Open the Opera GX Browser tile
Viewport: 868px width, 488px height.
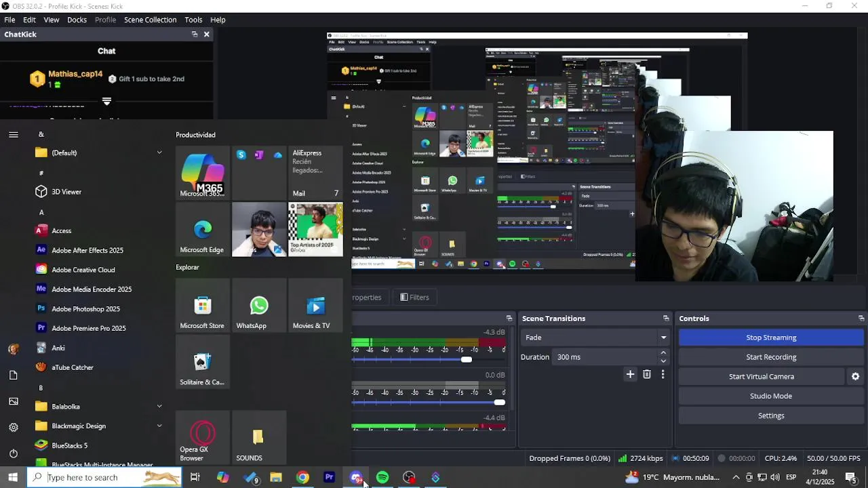(x=202, y=437)
